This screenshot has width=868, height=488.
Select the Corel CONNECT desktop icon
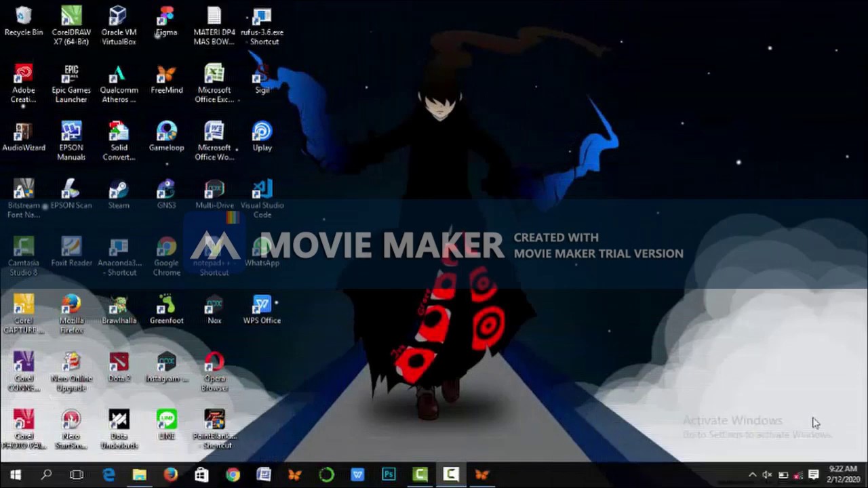tap(23, 371)
